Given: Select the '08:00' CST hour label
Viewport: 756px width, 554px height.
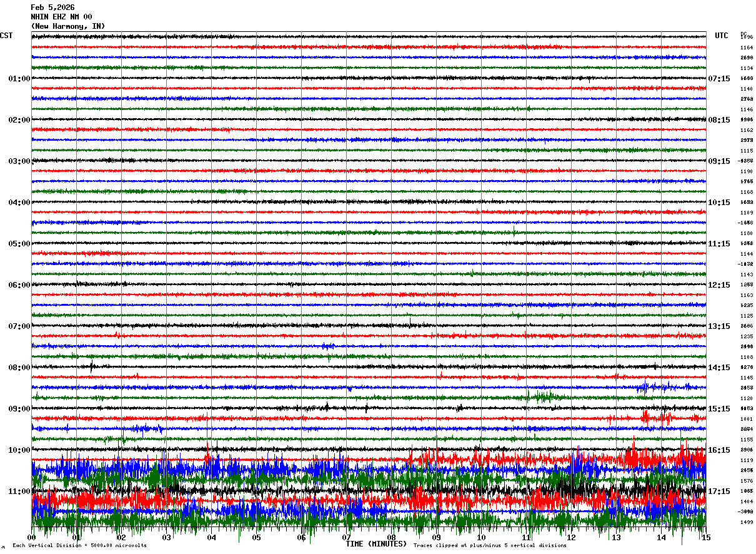Looking at the screenshot, I should [19, 368].
